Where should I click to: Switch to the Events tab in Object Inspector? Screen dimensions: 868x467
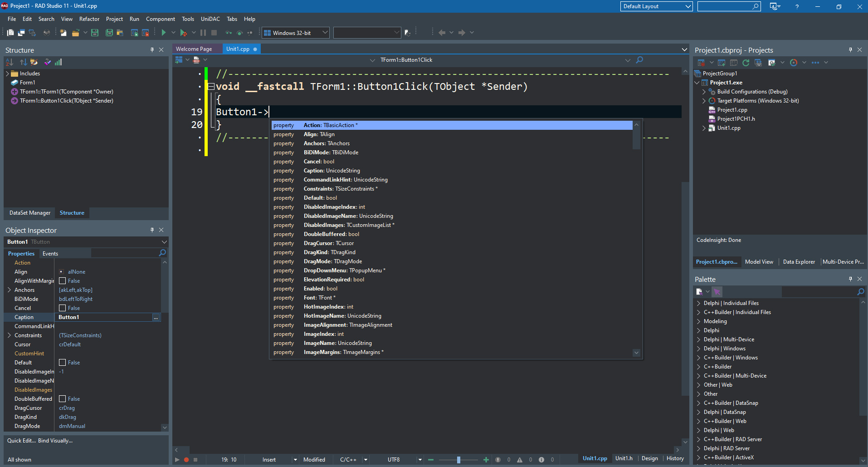click(50, 254)
